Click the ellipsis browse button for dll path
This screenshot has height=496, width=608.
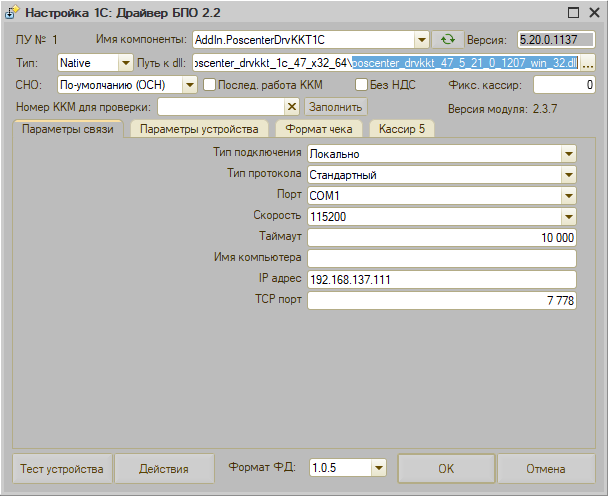[x=588, y=63]
